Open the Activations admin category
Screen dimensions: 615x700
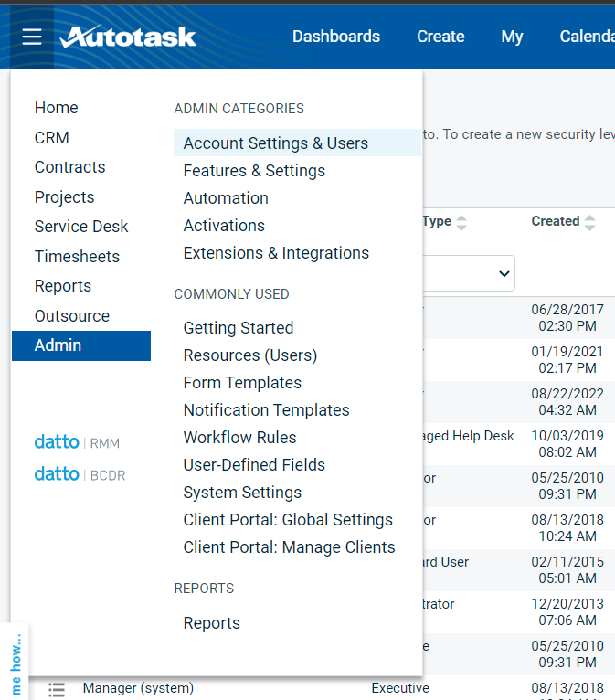[224, 226]
